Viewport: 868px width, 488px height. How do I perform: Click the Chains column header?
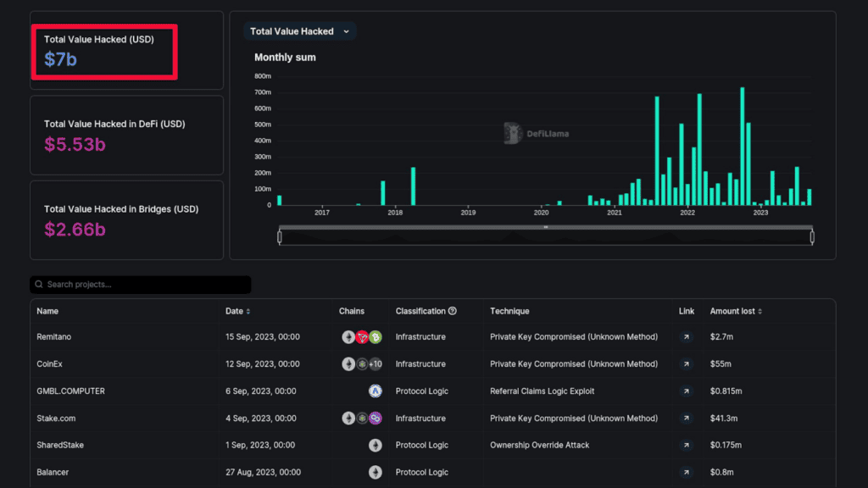352,311
